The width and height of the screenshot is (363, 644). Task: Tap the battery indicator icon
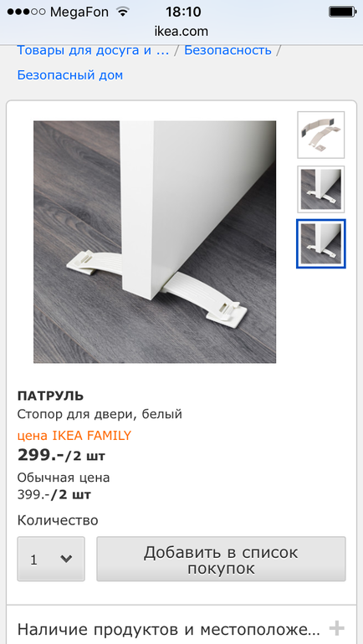[x=342, y=12]
